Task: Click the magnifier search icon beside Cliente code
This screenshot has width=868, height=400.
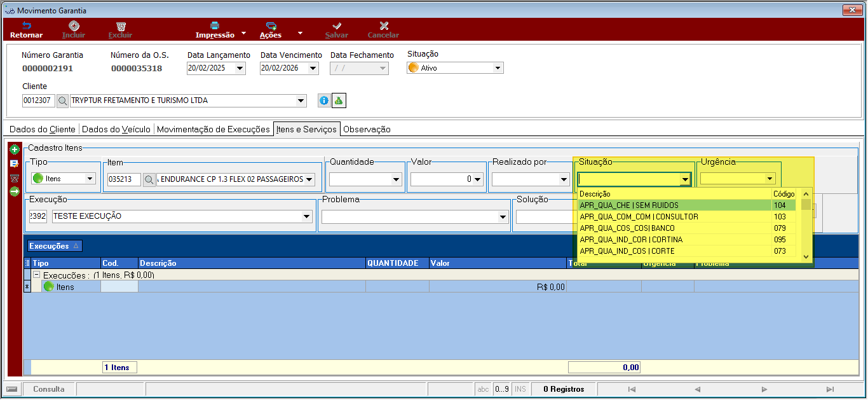Action: (63, 100)
